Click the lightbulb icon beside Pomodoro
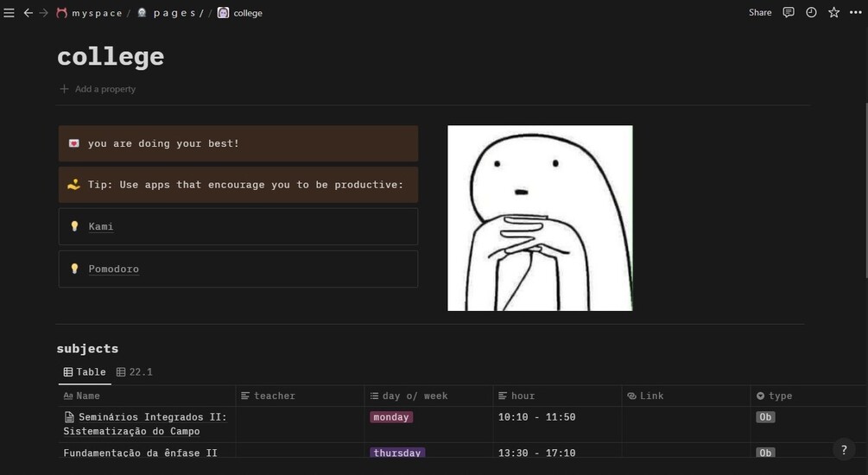868x475 pixels. 74,269
